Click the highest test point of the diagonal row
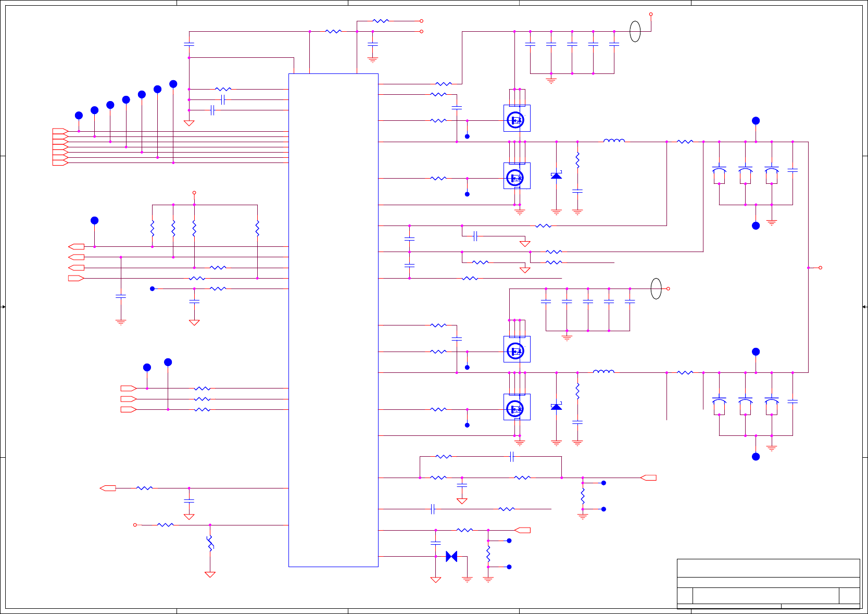This screenshot has width=868, height=614. coord(173,84)
